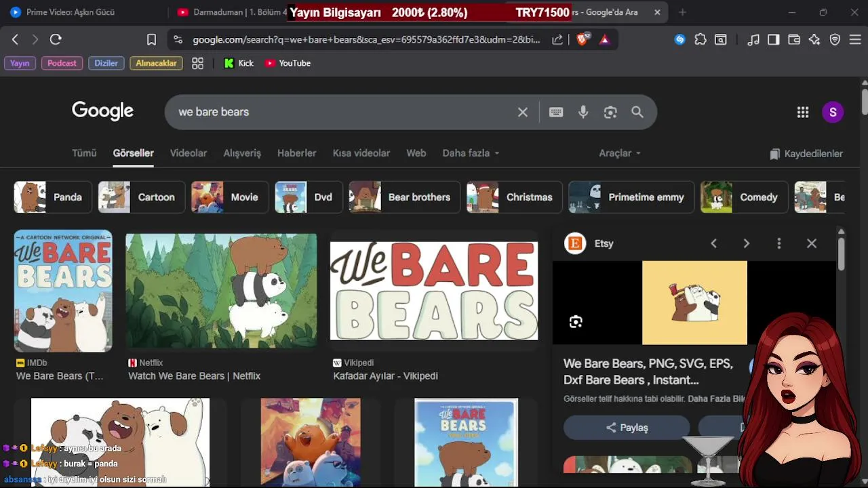
Task: Filter images by Bear brothers chip
Action: [404, 197]
